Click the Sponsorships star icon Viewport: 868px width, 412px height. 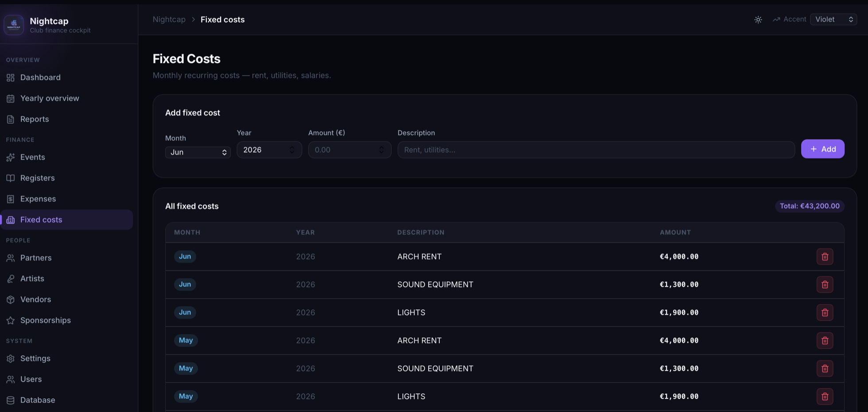(x=11, y=320)
